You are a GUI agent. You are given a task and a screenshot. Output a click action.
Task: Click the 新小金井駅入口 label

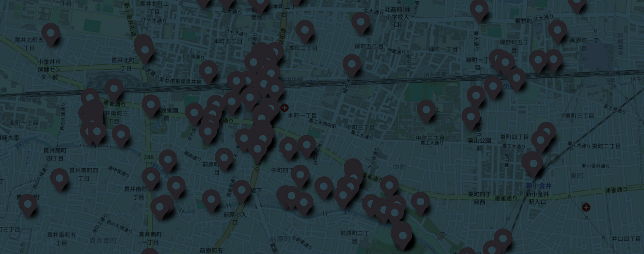coord(537,198)
